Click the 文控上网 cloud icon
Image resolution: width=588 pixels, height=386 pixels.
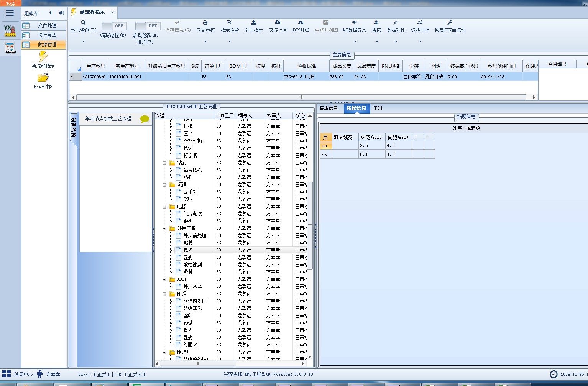tap(278, 23)
